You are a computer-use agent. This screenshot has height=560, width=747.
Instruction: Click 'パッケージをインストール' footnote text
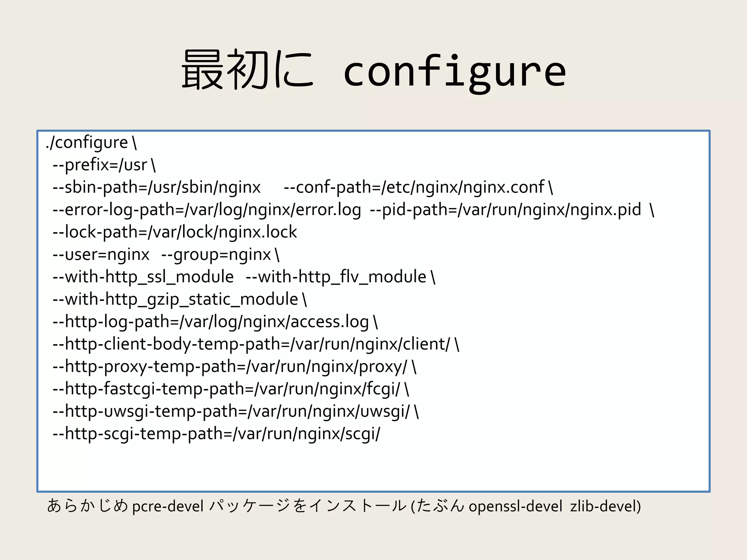[308, 506]
